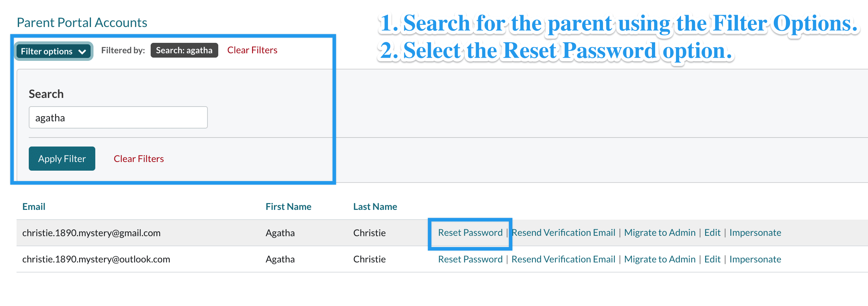Click the 'Search: agatha' filter tag

coord(184,50)
